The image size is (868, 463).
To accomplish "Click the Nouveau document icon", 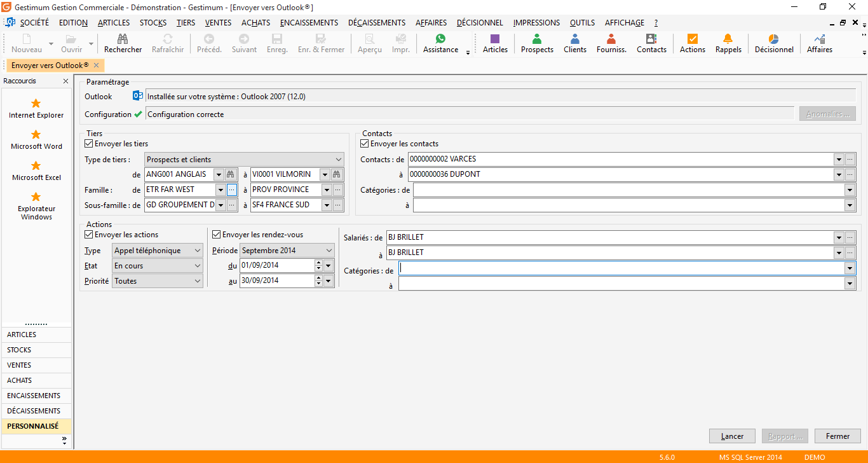I will pos(26,39).
